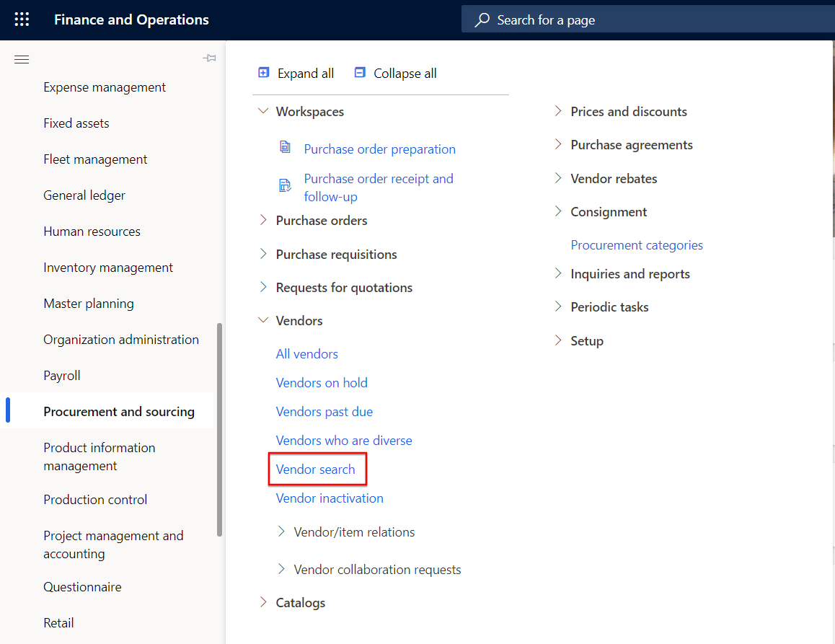Open Vendors past due list
835x644 pixels.
pyautogui.click(x=324, y=411)
